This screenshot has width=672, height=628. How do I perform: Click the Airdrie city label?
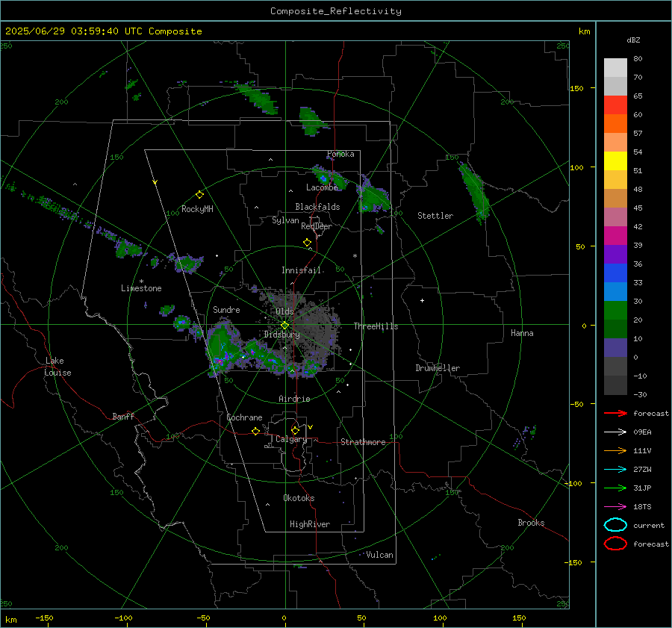pyautogui.click(x=294, y=399)
